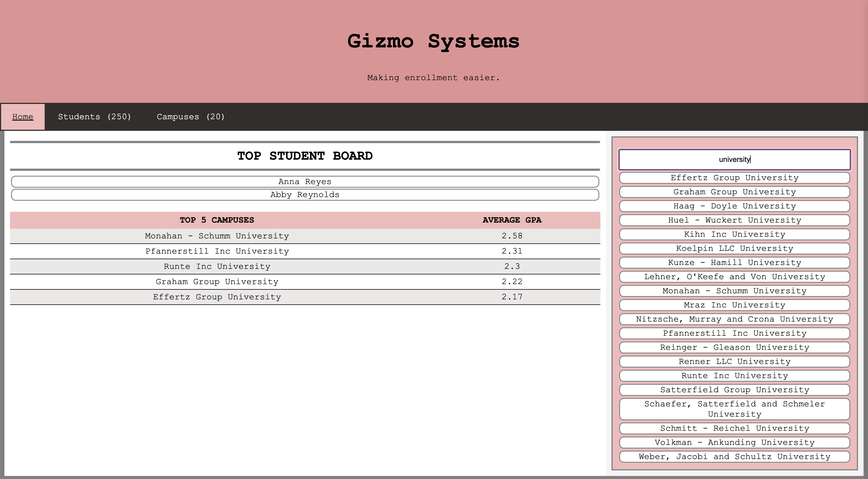Click Volkman - Ankunding University result
868x479 pixels.
(734, 443)
